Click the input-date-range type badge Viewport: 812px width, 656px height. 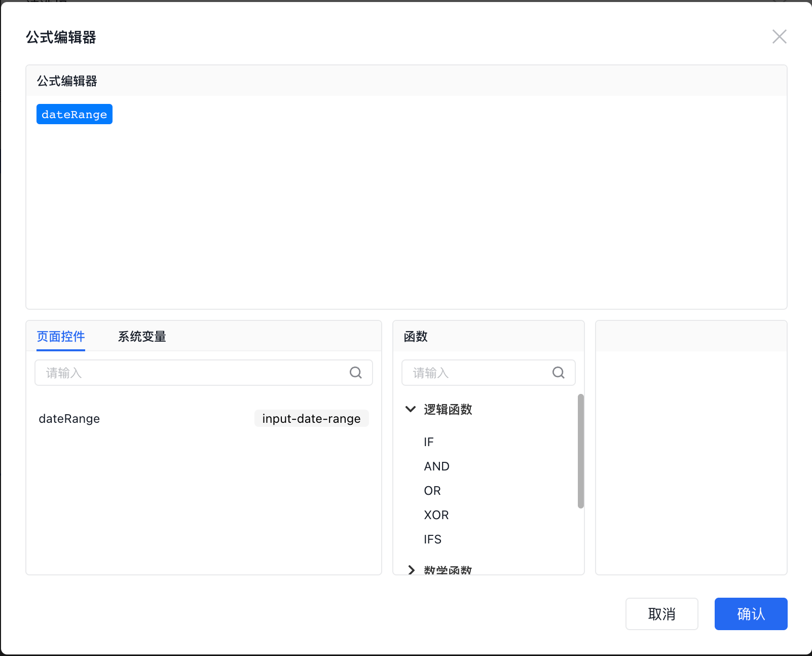coord(312,419)
